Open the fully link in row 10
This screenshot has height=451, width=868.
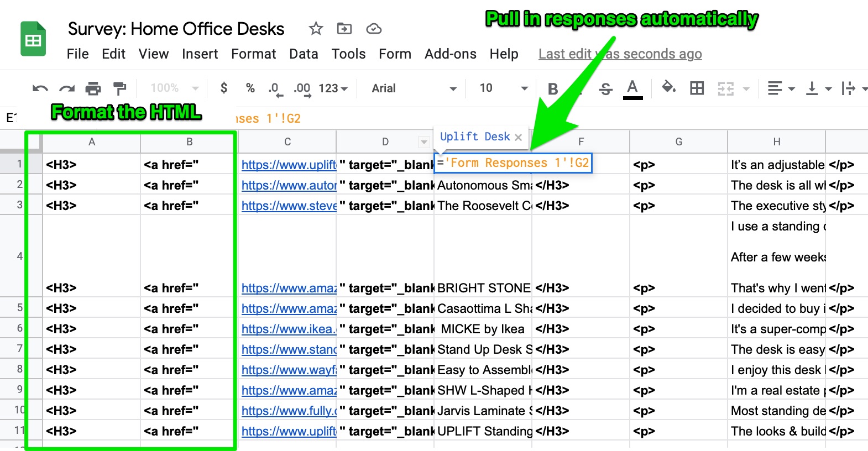point(289,411)
